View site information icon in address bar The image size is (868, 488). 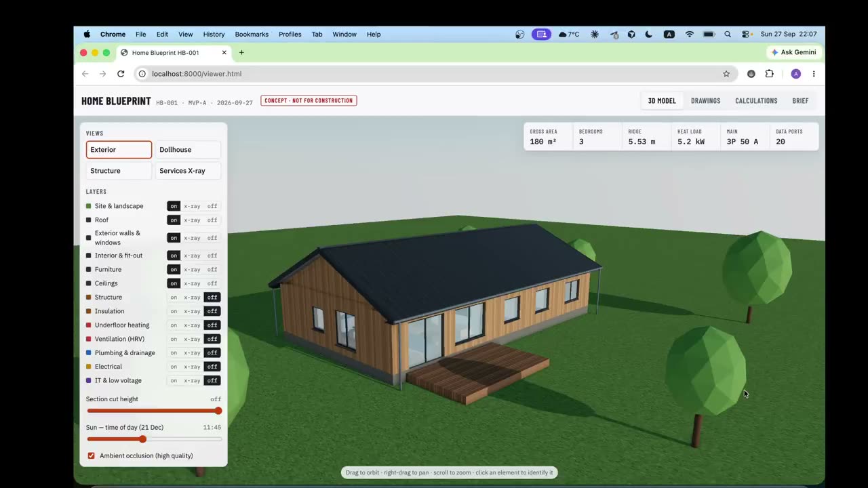click(142, 74)
